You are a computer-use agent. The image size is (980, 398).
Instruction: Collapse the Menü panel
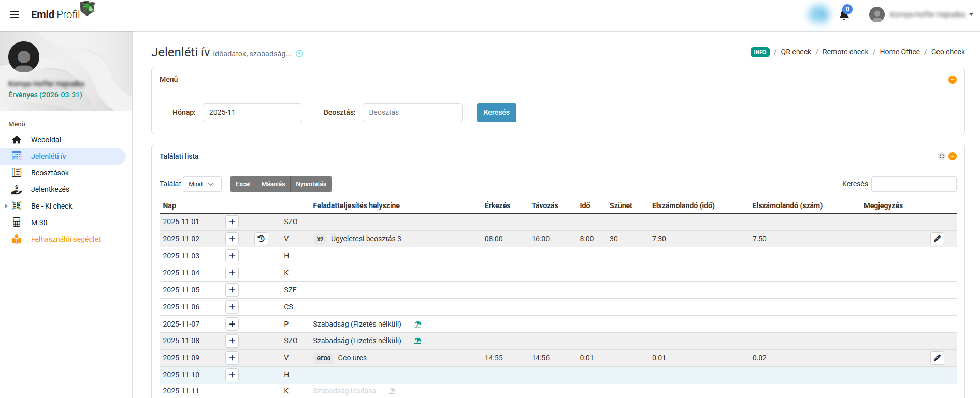coord(952,80)
